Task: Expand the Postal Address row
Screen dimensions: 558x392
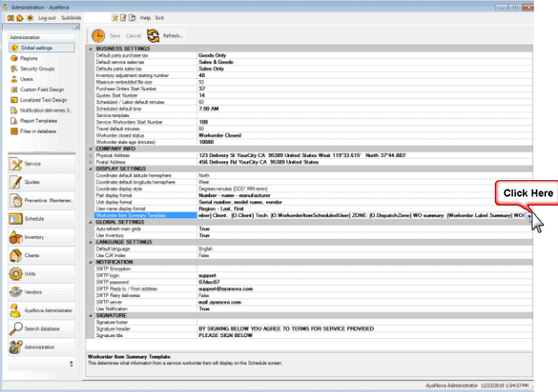Action: [90, 162]
